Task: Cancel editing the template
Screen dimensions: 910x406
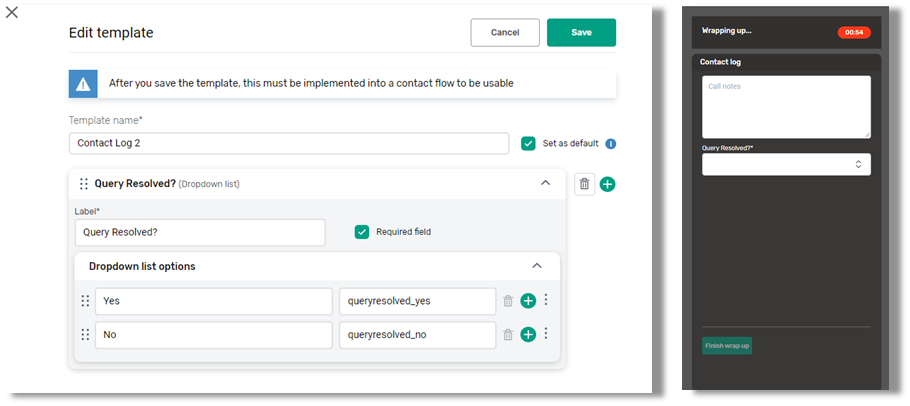Action: pyautogui.click(x=505, y=33)
